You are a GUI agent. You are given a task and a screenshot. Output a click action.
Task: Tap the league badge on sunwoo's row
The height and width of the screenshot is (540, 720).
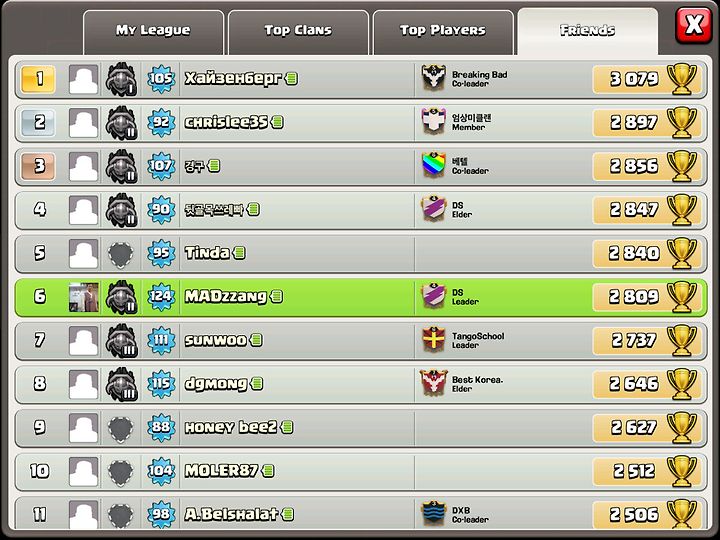(x=121, y=340)
